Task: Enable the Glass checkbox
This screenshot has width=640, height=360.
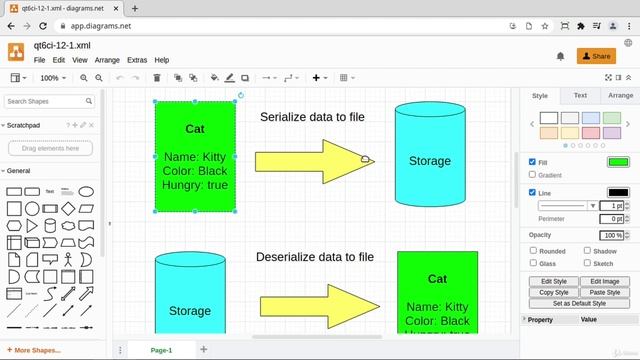Action: [x=533, y=263]
